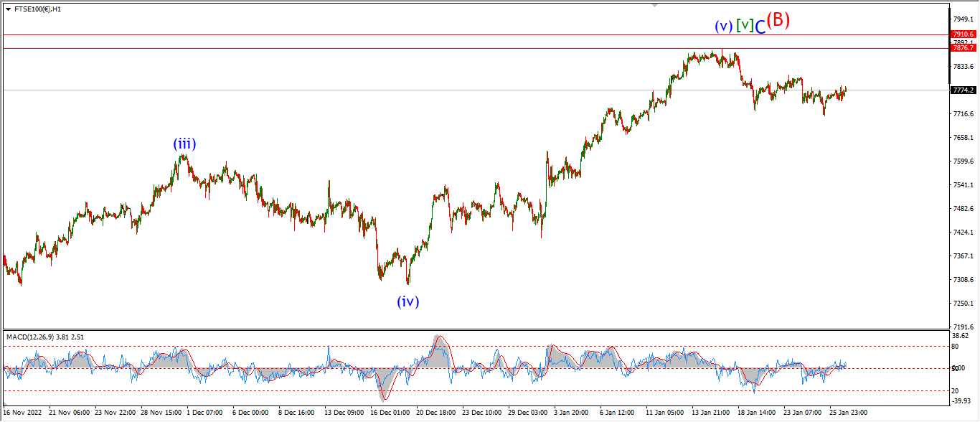Select the red (B) wave label
The width and height of the screenshot is (980, 422).
(x=778, y=20)
